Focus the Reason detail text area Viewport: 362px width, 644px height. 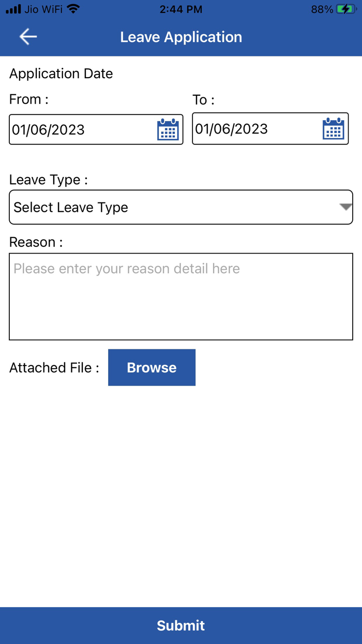point(181,297)
